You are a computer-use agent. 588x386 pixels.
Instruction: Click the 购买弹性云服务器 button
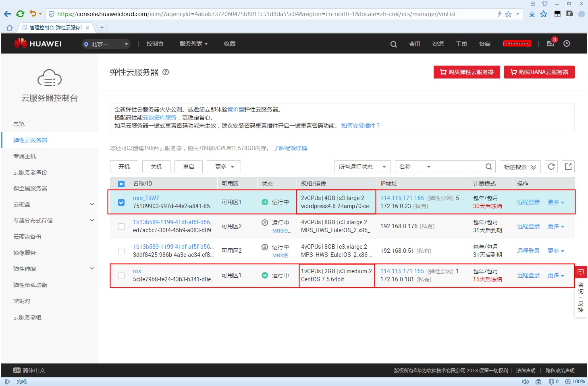click(x=467, y=72)
